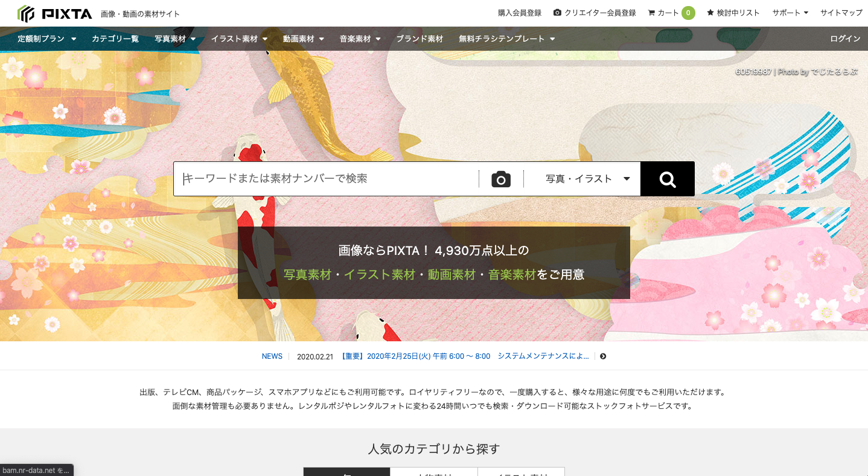
Task: Click the NEWS label link
Action: point(272,356)
